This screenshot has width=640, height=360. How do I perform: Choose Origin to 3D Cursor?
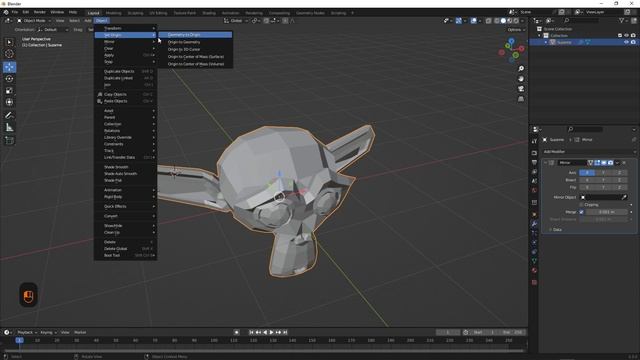[195, 49]
